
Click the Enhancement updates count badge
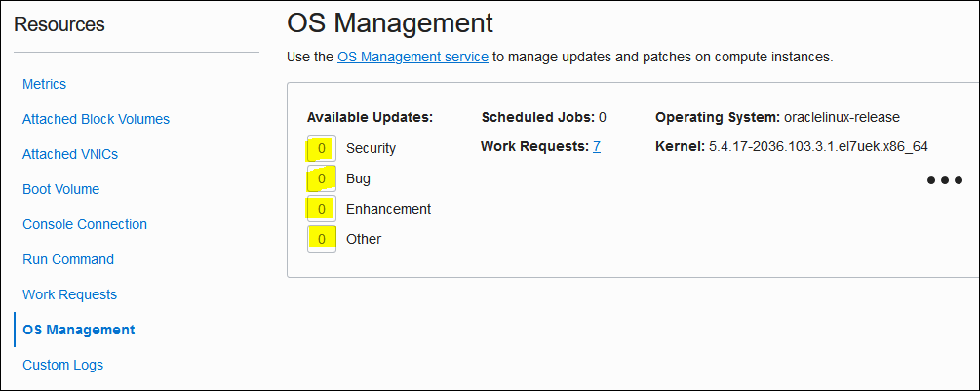click(x=322, y=209)
